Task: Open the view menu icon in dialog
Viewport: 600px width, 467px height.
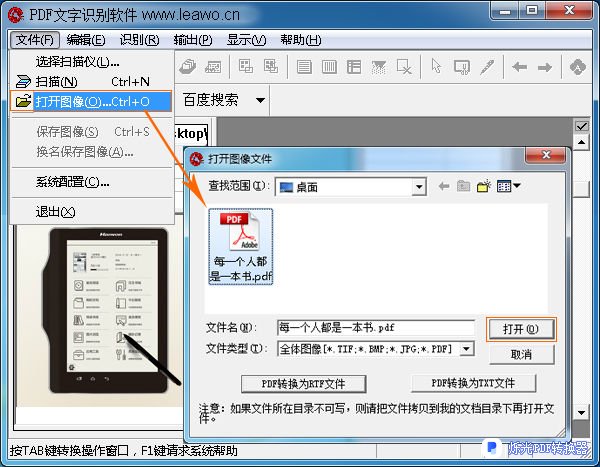Action: coord(509,186)
